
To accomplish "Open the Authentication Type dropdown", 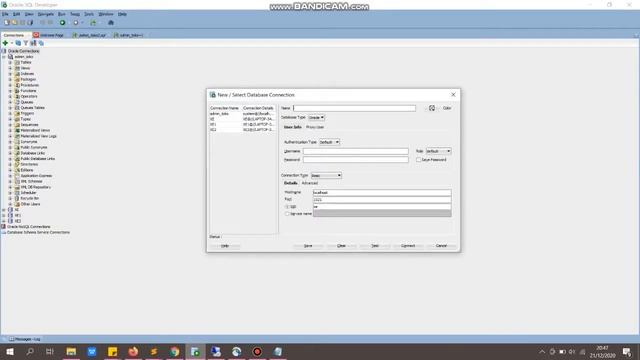I will coord(329,142).
